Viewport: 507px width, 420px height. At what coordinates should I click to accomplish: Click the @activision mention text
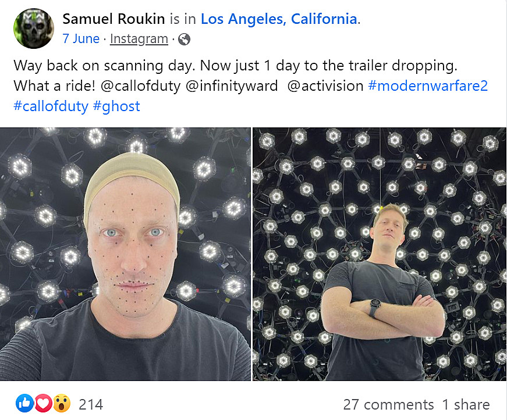click(325, 86)
